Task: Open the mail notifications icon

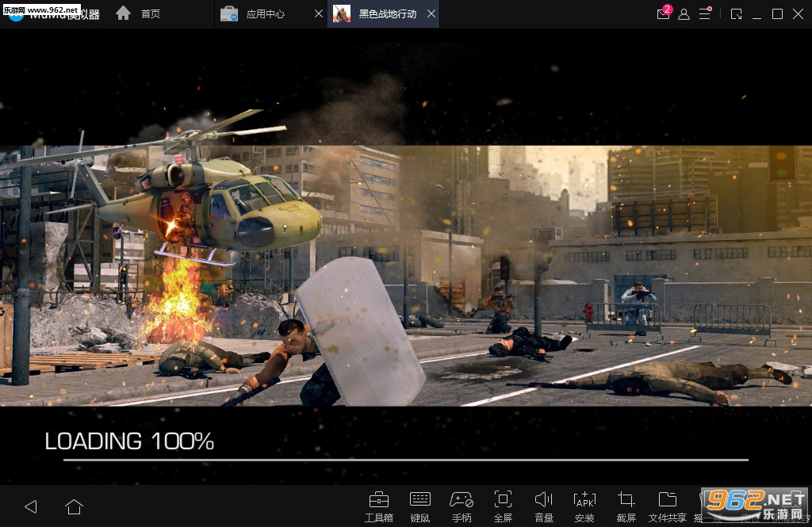Action: [664, 13]
